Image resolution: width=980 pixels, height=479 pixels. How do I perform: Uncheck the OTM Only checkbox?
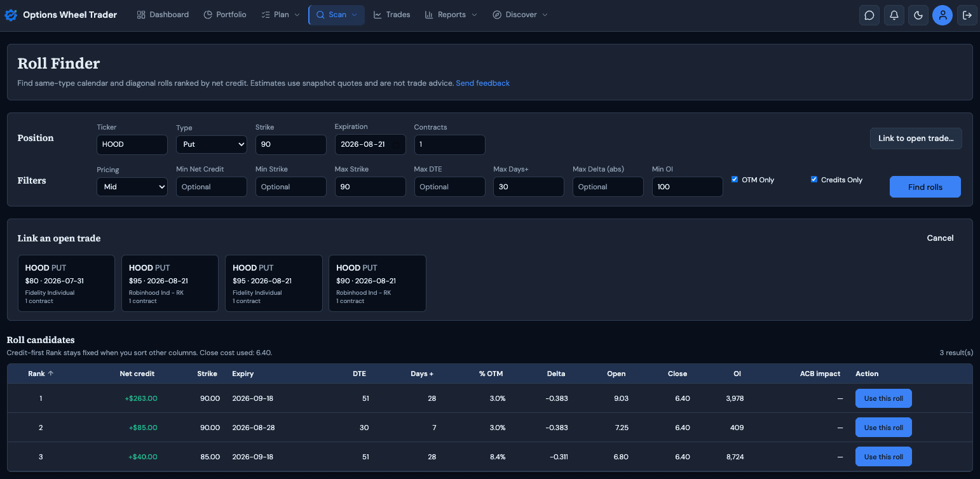pyautogui.click(x=735, y=179)
